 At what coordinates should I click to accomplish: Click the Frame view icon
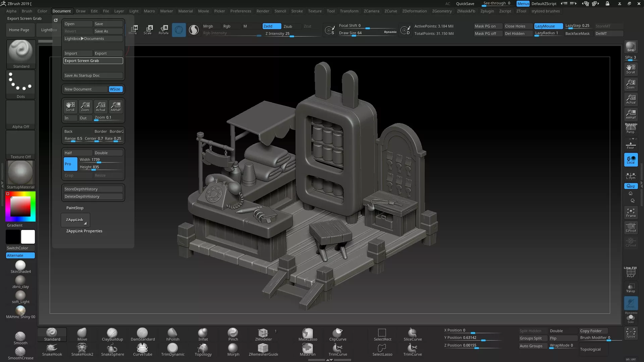point(631,213)
